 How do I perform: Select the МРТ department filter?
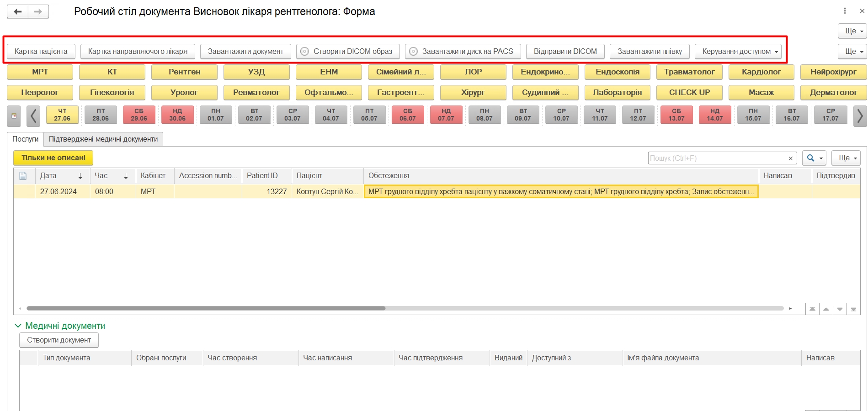click(40, 72)
